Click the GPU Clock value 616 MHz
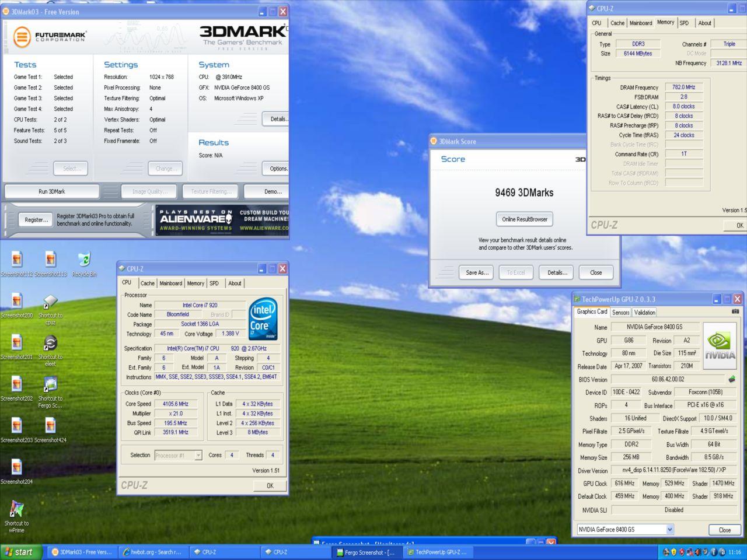 pos(624,484)
